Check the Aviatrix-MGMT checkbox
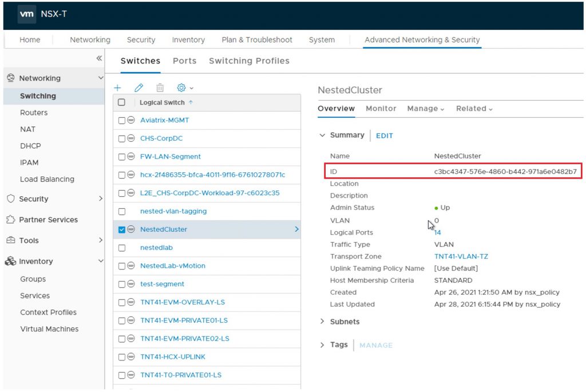 point(121,120)
